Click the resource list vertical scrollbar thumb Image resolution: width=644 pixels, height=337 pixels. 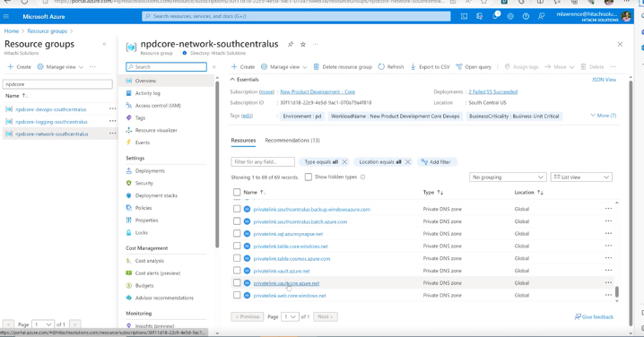[x=616, y=291]
